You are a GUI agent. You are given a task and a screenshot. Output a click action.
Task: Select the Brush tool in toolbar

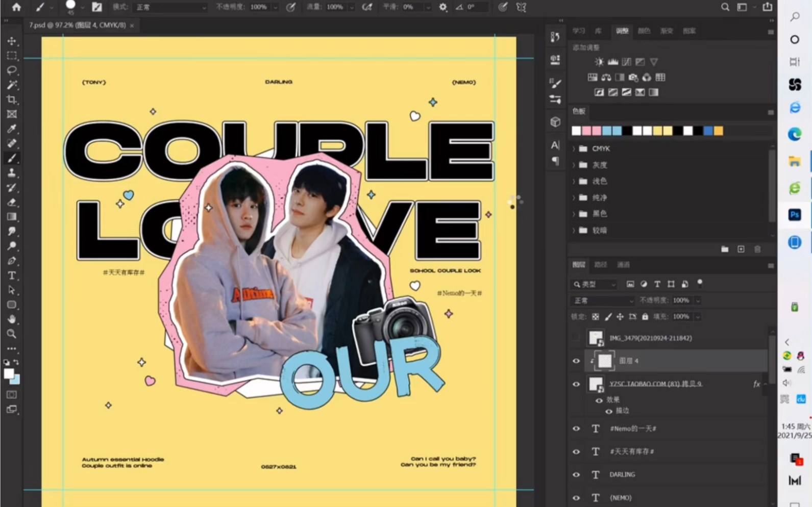click(11, 158)
